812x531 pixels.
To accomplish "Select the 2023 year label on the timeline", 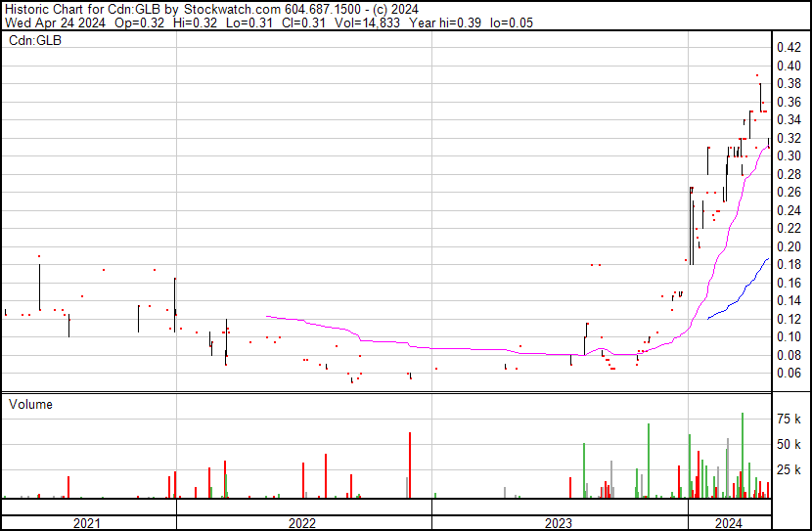I will click(x=559, y=523).
